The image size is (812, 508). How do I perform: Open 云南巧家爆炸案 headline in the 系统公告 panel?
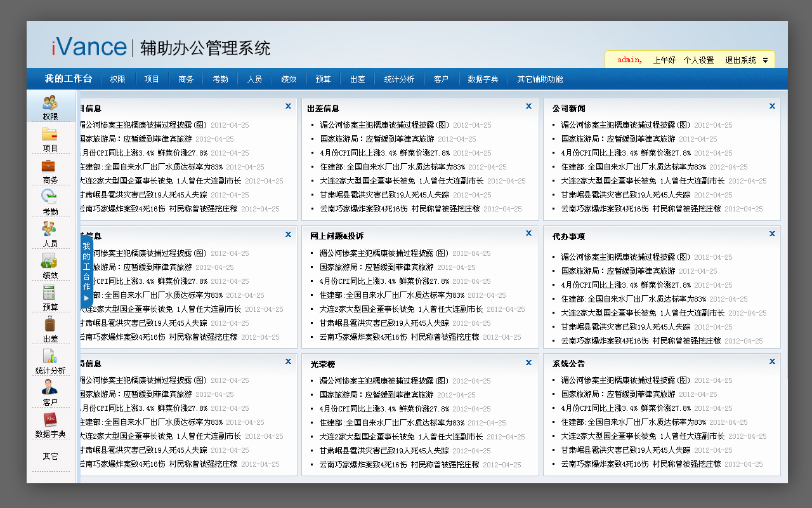(x=641, y=464)
